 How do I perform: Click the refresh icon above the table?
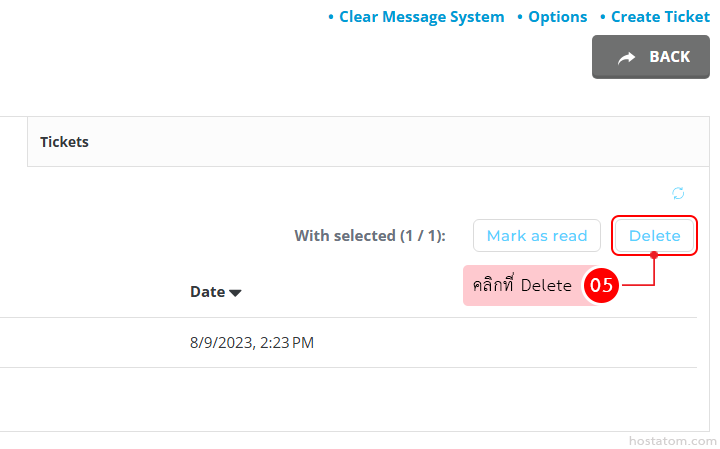coord(678,193)
